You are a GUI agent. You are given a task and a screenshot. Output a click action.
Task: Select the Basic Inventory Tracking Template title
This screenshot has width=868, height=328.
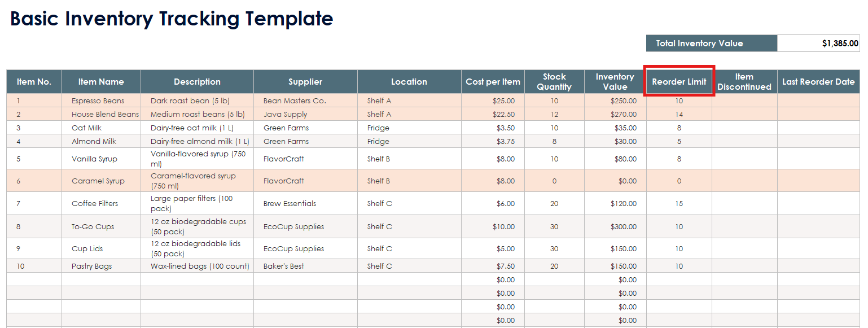pyautogui.click(x=172, y=19)
